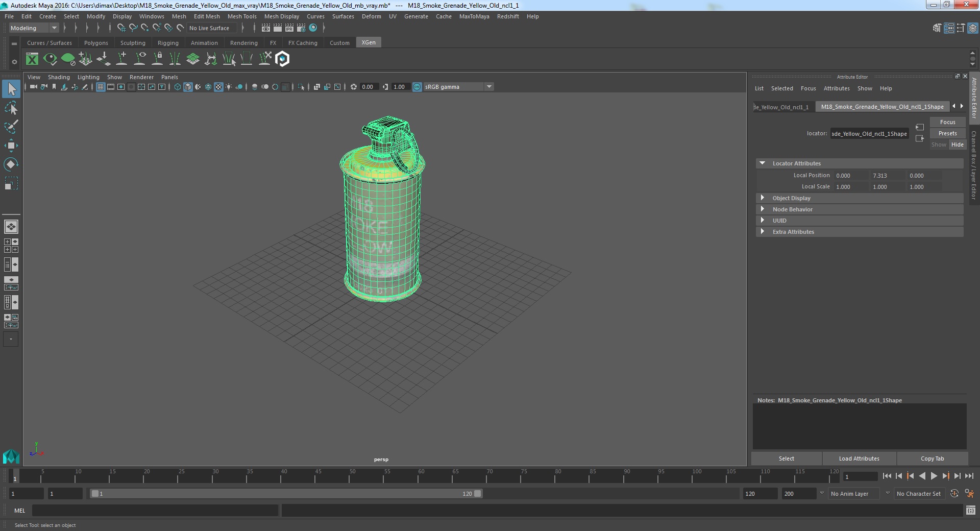Toggle the color management ON button
The height and width of the screenshot is (531, 980).
coord(417,87)
